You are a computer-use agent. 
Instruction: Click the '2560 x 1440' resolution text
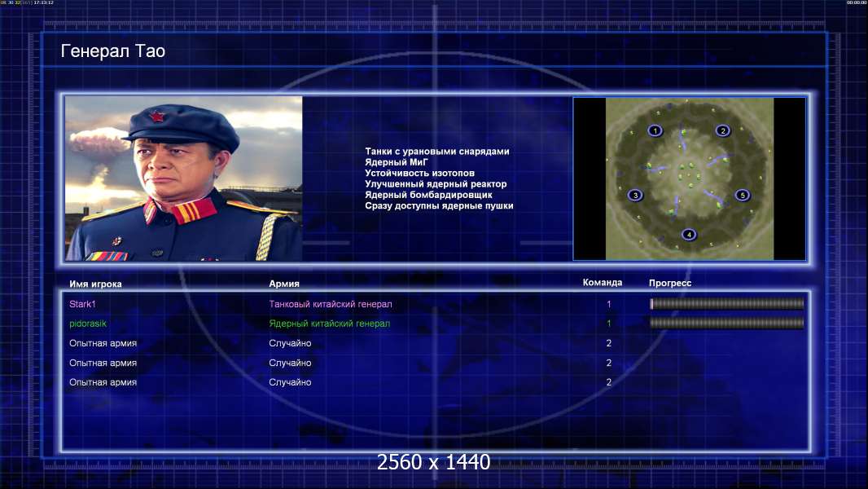(x=433, y=462)
